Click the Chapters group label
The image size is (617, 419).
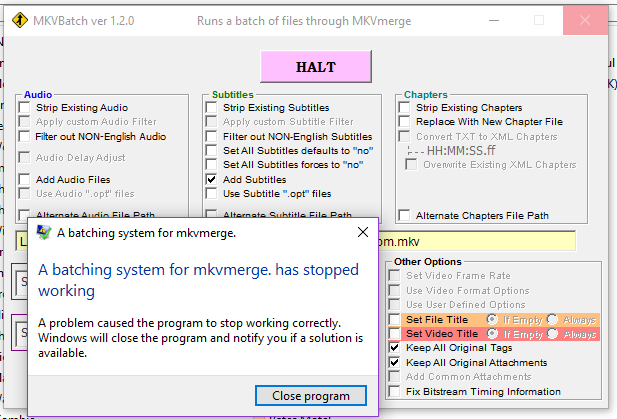pos(426,94)
